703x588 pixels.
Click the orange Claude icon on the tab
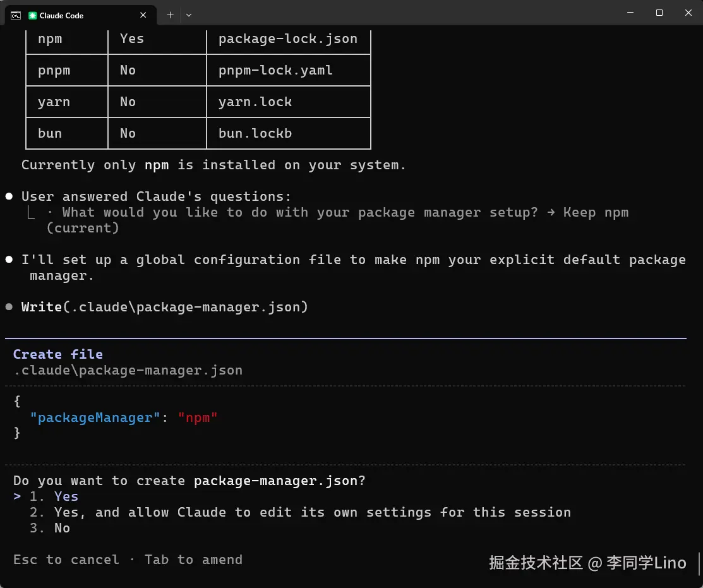(33, 15)
